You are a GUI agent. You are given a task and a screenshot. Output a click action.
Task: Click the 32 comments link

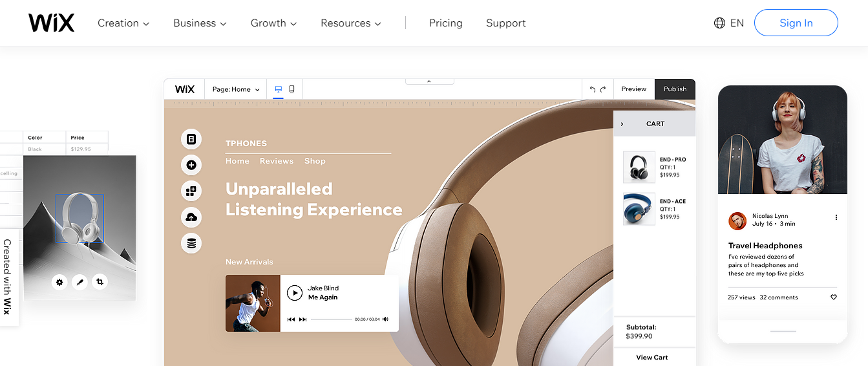pos(779,297)
